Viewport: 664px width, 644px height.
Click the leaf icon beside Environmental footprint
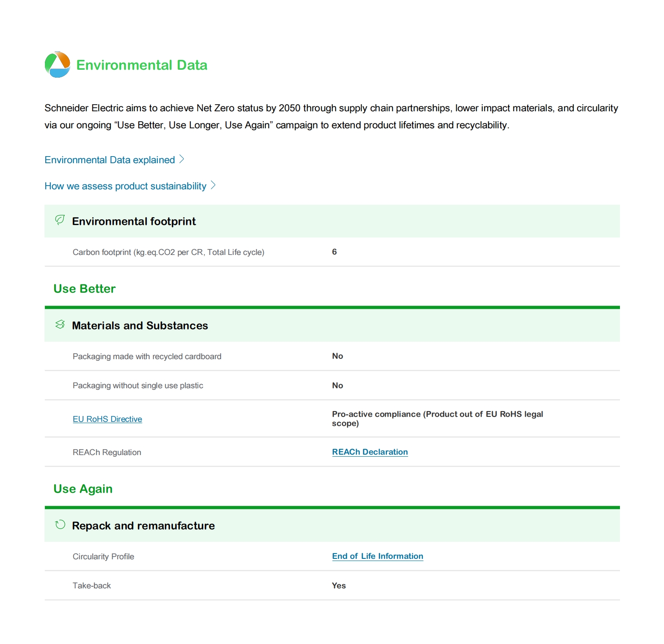click(60, 220)
